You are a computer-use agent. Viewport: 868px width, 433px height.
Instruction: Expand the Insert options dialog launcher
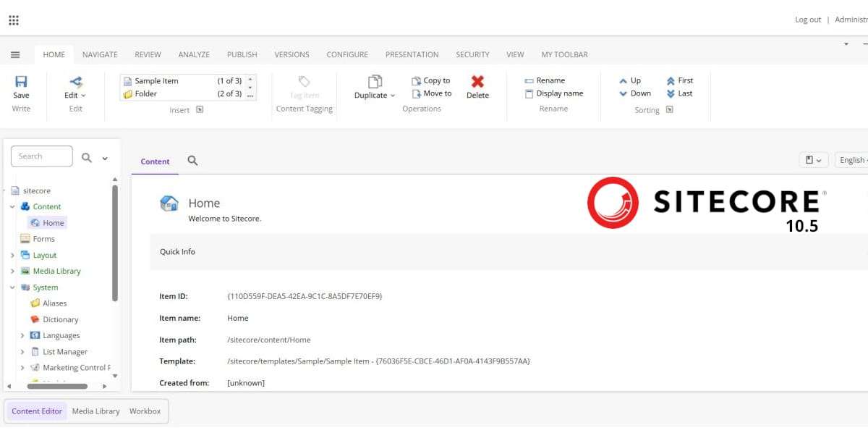click(x=200, y=110)
